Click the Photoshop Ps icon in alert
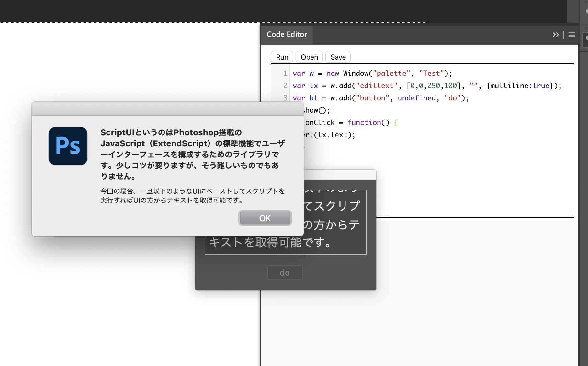The width and height of the screenshot is (588, 366). point(68,146)
